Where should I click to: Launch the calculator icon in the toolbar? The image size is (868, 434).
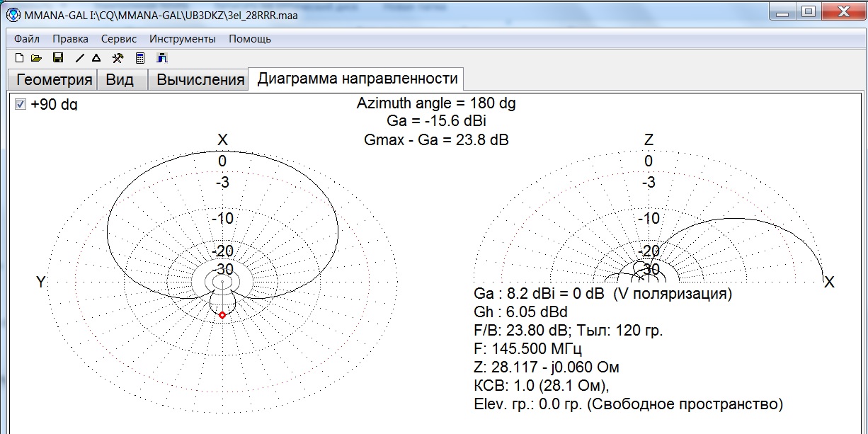[140, 58]
